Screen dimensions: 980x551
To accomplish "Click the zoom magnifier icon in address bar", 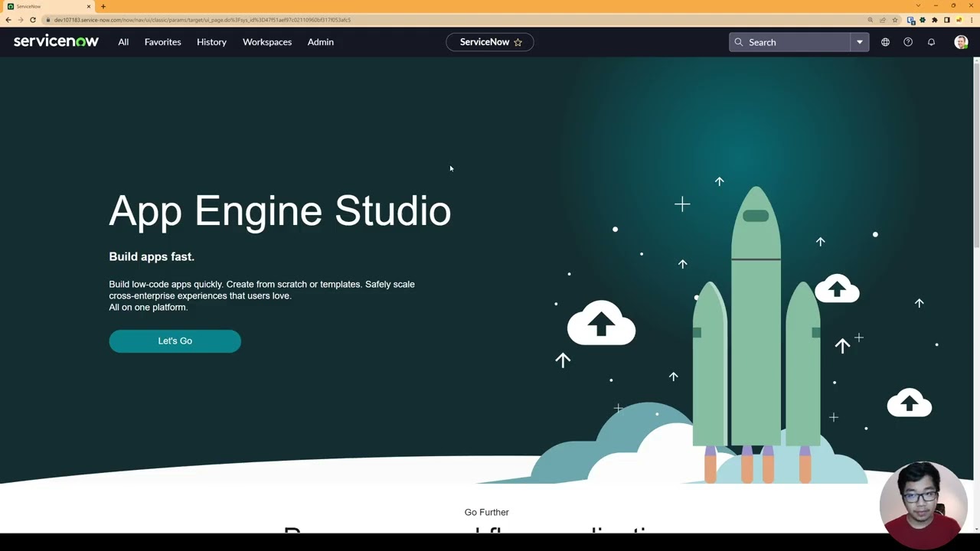I will [871, 20].
